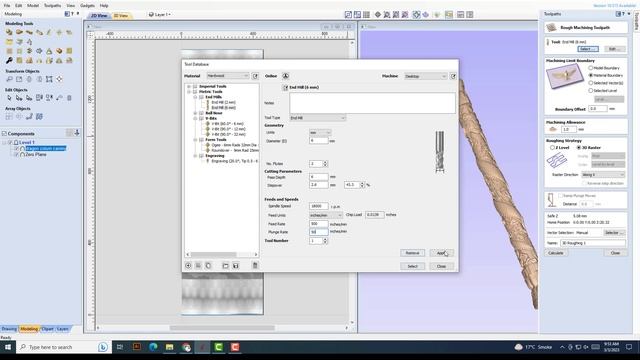640x360 pixels.
Task: Expand Imperial Tools tree group
Action: coord(189,87)
